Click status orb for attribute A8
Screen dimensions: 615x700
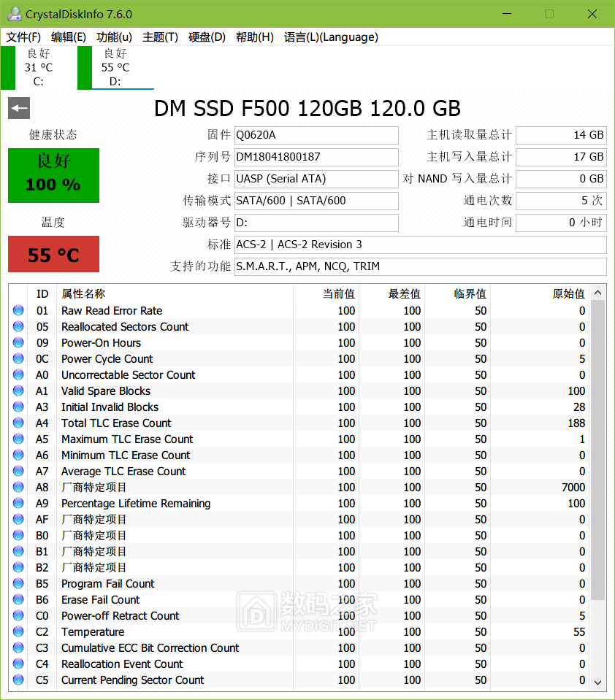[18, 487]
